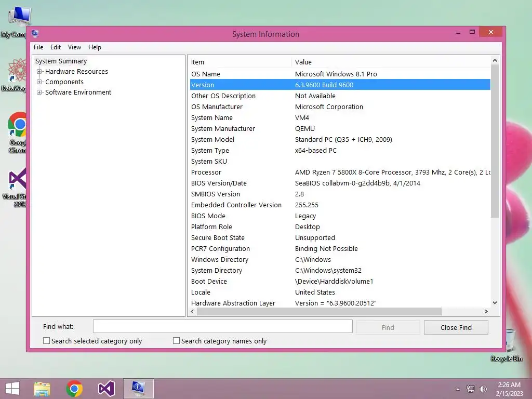The width and height of the screenshot is (532, 399).
Task: Select the Secure Boot State row
Action: [340, 237]
